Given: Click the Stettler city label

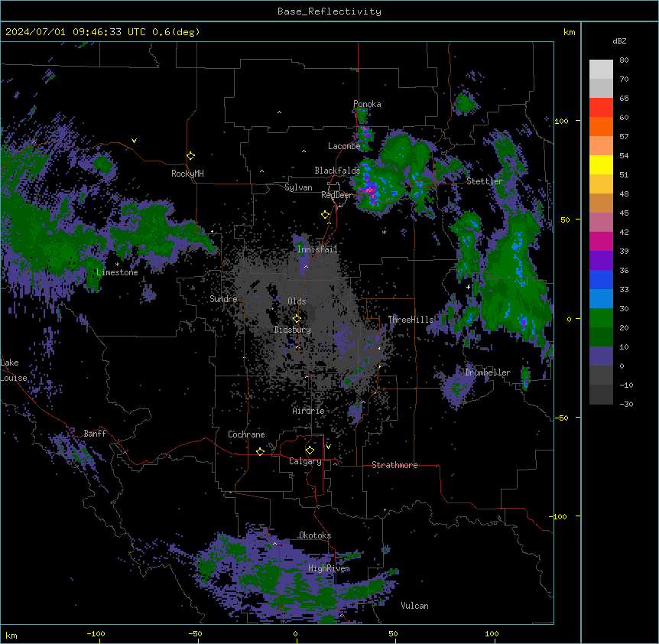Looking at the screenshot, I should click(485, 181).
